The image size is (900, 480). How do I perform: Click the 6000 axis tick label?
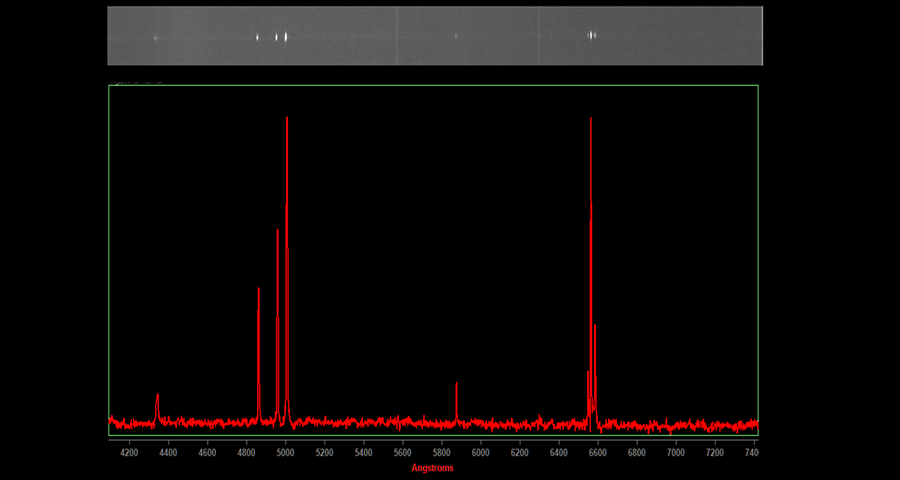click(481, 452)
